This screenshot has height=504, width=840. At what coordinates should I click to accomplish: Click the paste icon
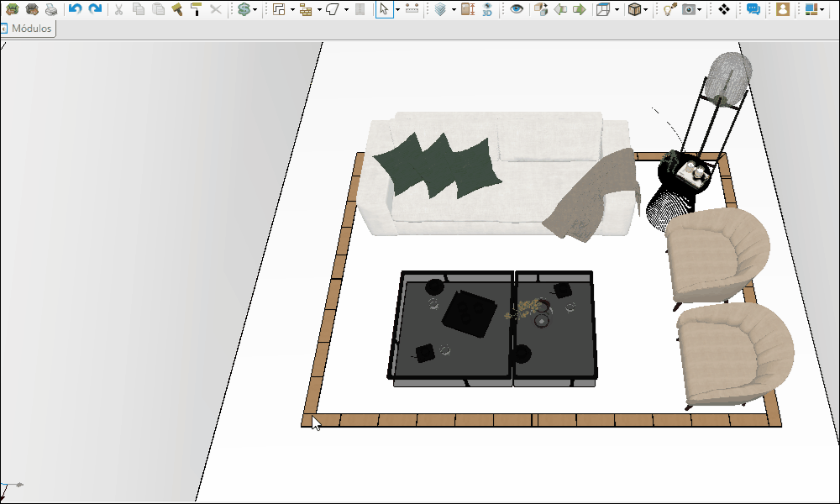158,9
